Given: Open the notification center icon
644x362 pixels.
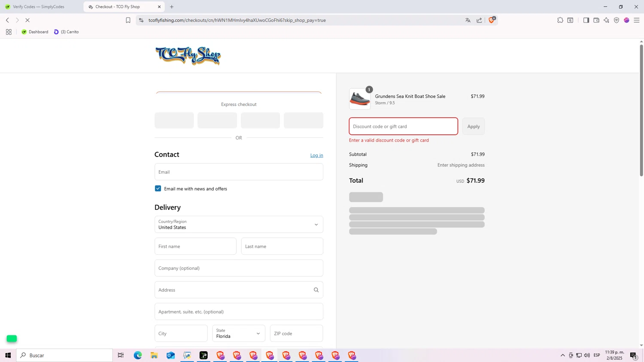Looking at the screenshot, I should tap(634, 355).
